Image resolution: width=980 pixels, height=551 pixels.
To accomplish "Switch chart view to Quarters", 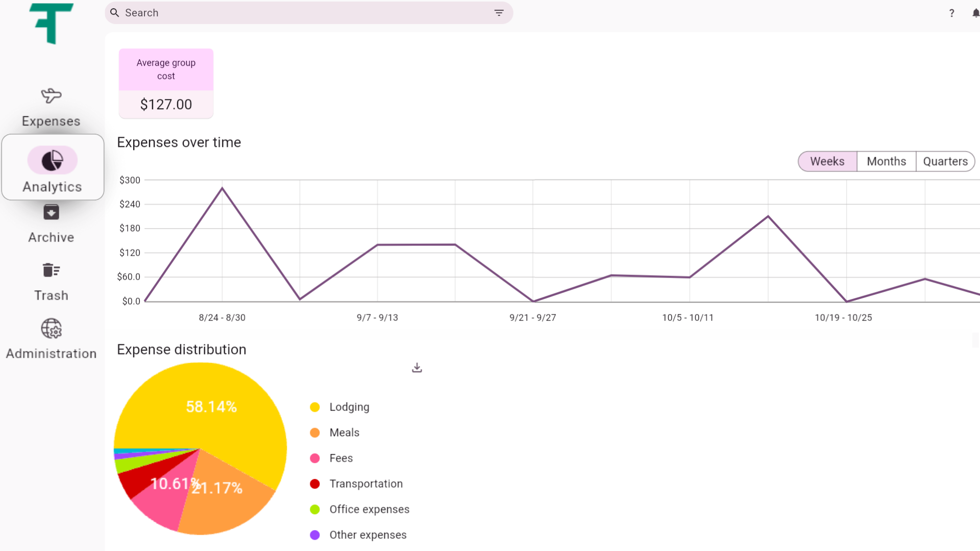I will tap(945, 161).
